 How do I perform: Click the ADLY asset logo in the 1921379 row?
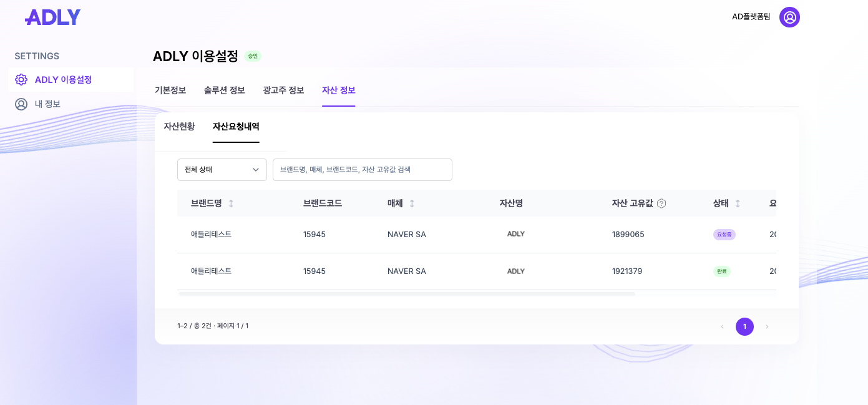pyautogui.click(x=515, y=271)
